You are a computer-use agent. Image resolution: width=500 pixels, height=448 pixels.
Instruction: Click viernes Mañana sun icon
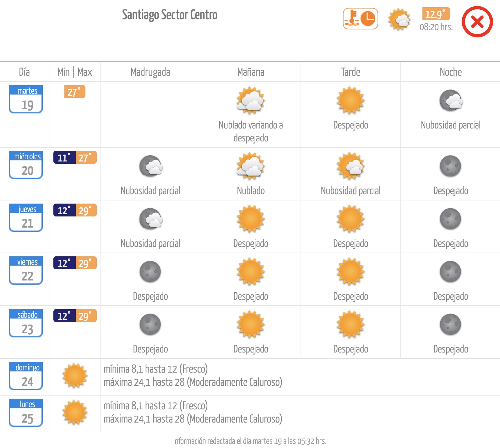coord(251,272)
